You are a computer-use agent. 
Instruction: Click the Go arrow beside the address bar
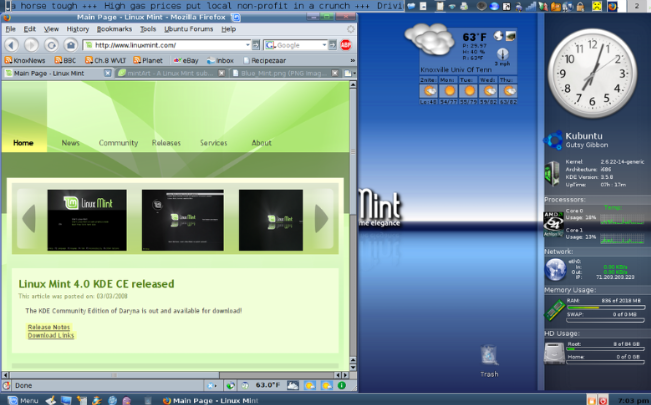pos(256,45)
